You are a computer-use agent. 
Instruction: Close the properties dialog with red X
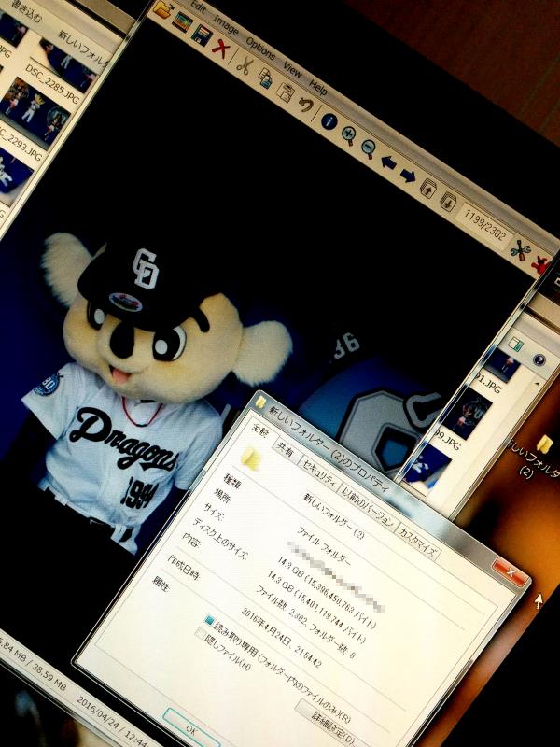pyautogui.click(x=511, y=571)
